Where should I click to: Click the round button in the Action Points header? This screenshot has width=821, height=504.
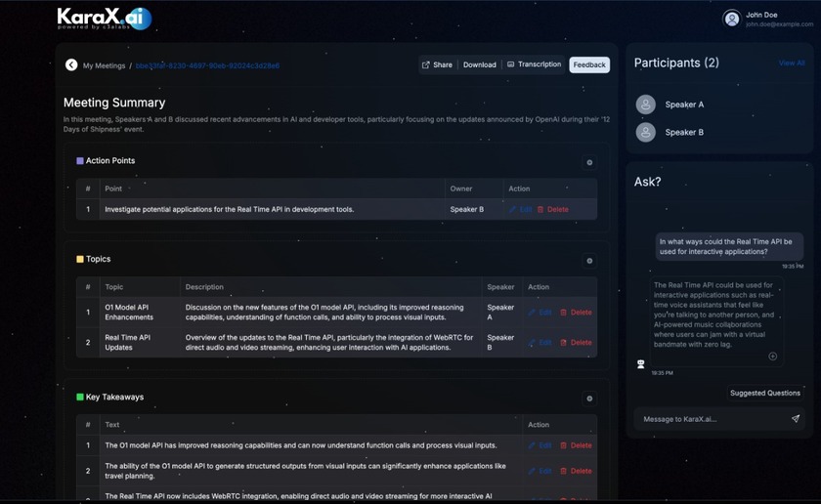(x=589, y=162)
